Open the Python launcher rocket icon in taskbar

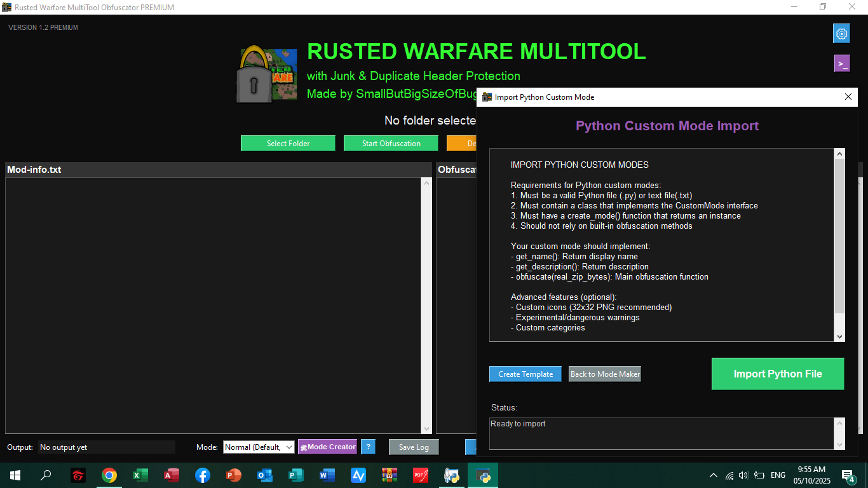pos(452,475)
